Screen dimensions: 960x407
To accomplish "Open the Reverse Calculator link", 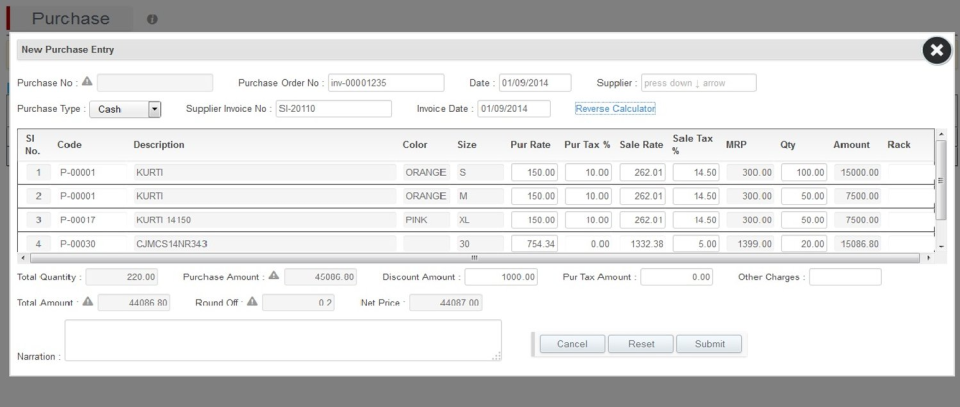I will 615,108.
